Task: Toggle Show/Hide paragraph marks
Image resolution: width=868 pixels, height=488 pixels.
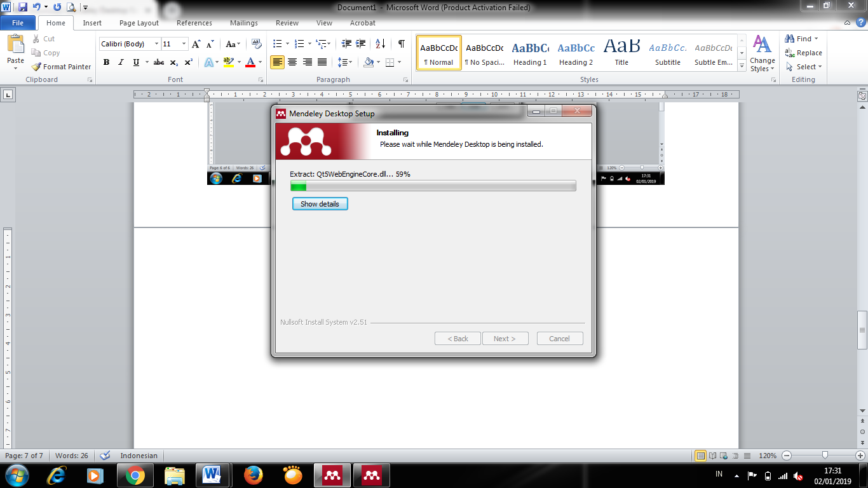Action: pos(401,44)
